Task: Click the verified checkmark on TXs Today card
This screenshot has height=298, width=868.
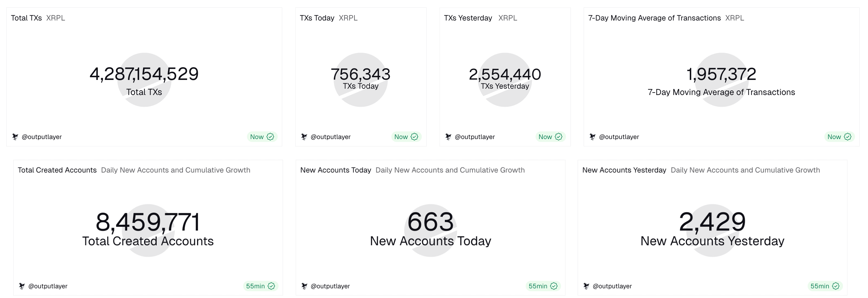Action: pyautogui.click(x=414, y=137)
